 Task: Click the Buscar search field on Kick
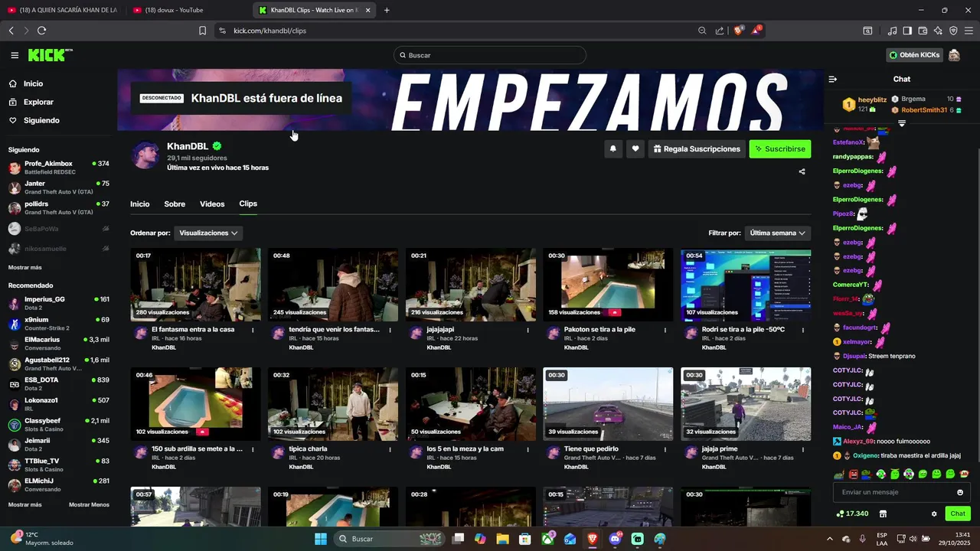coord(490,55)
